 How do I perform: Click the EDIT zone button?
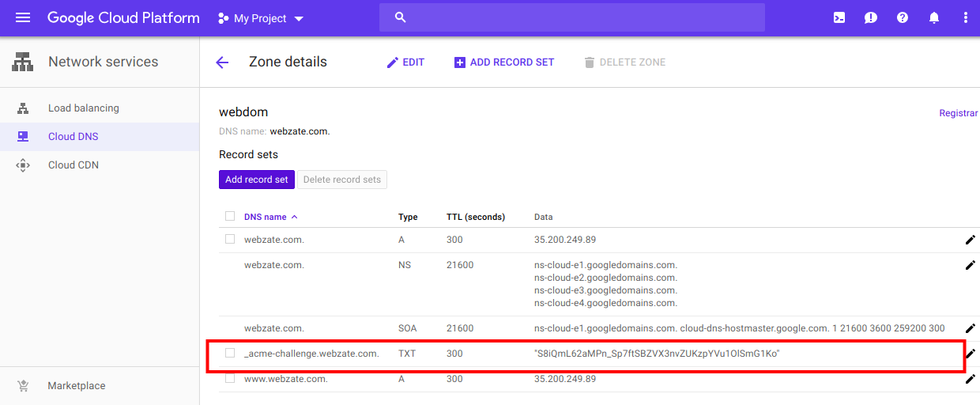(x=405, y=62)
